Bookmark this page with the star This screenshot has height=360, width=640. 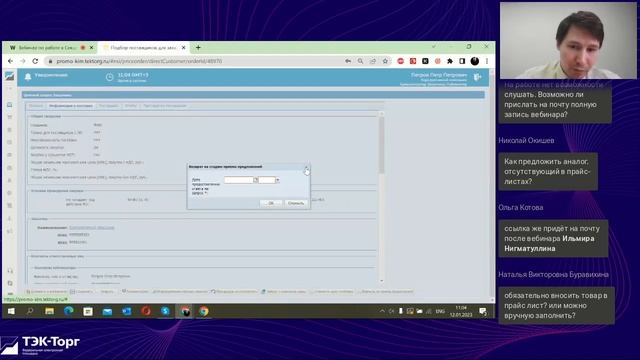[x=385, y=61]
